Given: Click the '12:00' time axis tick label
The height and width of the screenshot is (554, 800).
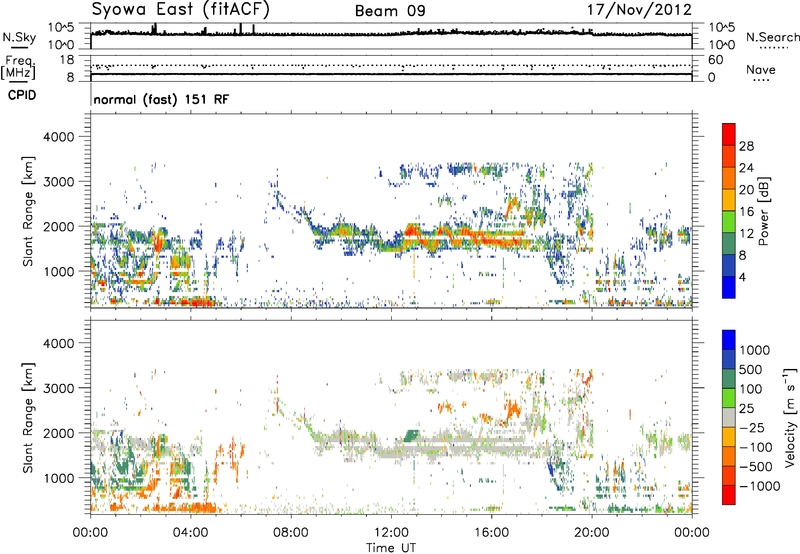Looking at the screenshot, I should pos(391,533).
